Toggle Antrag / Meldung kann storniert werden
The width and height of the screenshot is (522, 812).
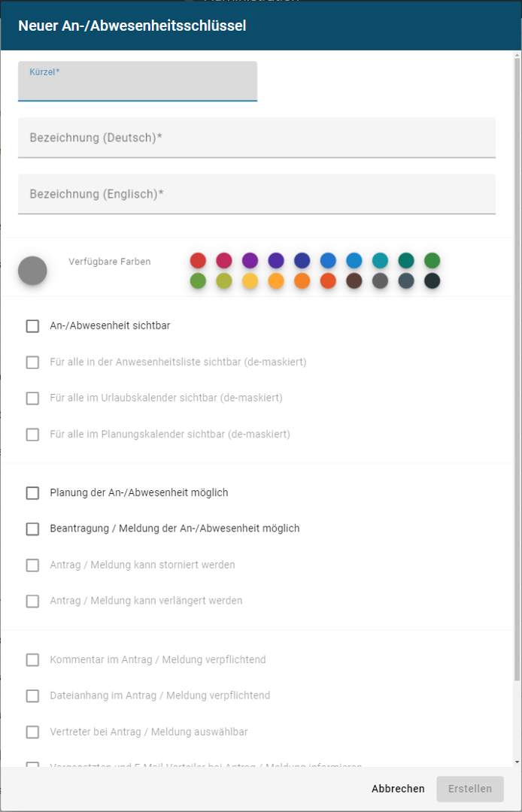coord(32,565)
